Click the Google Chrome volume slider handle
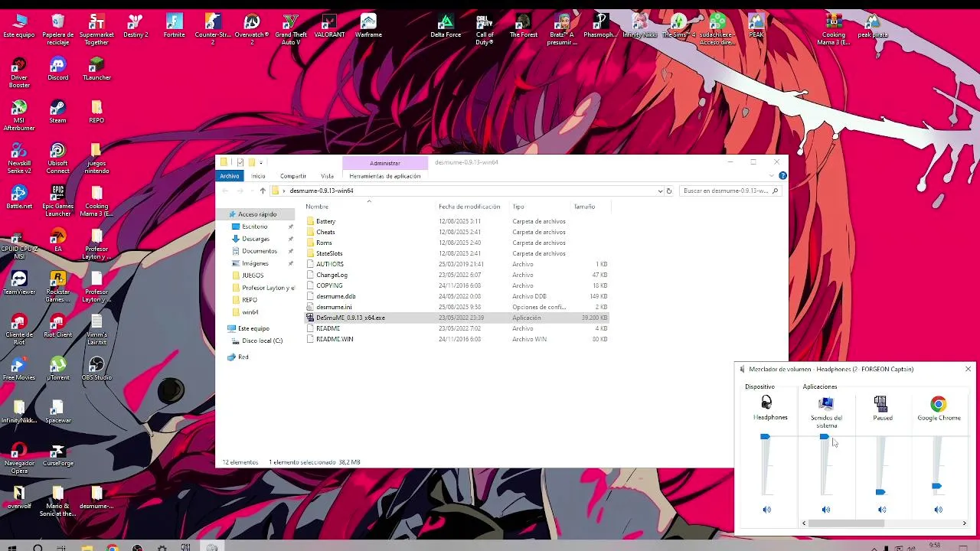 (x=936, y=486)
